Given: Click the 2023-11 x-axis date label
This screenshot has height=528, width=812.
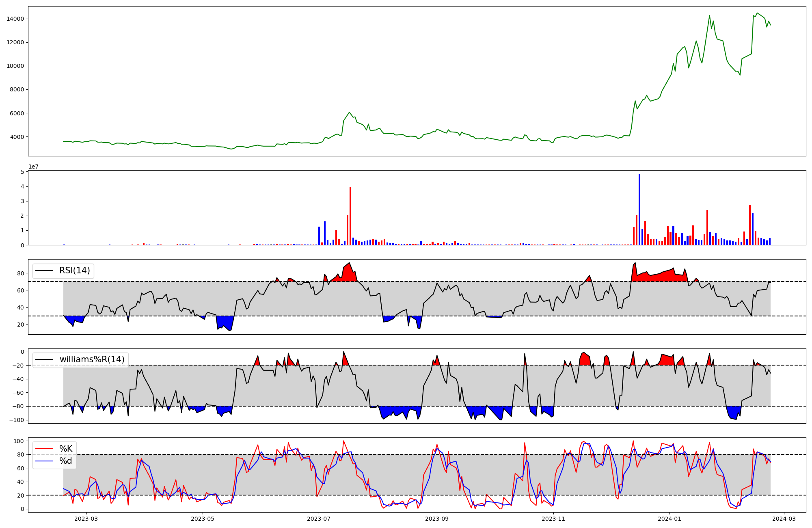Looking at the screenshot, I should 553,519.
